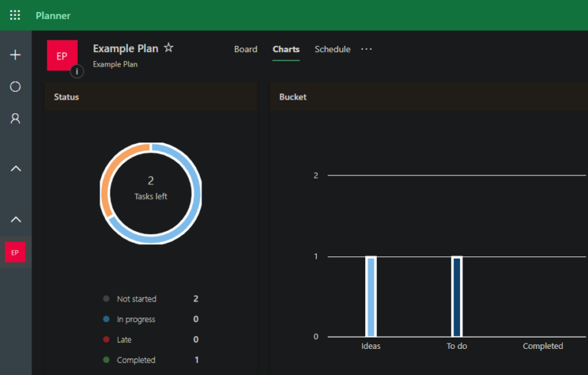588x375 pixels.
Task: Click the Planner title link
Action: [x=53, y=15]
